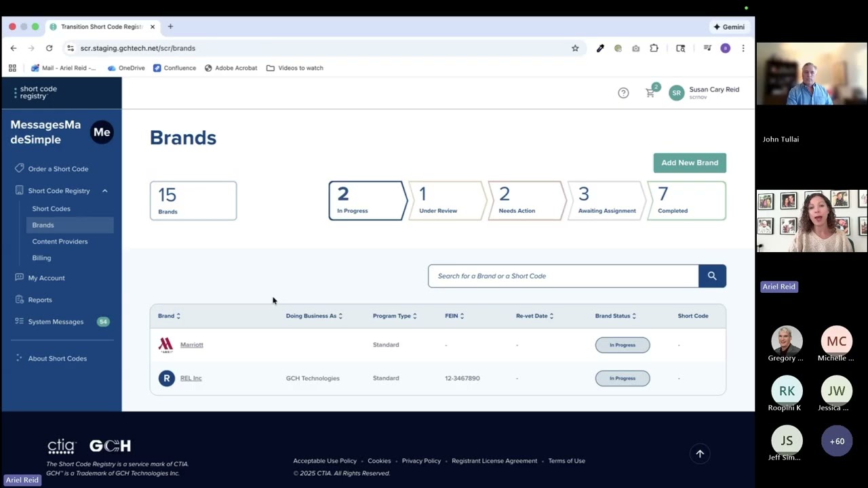The image size is (868, 488).
Task: Open the help question mark icon
Action: pos(623,93)
